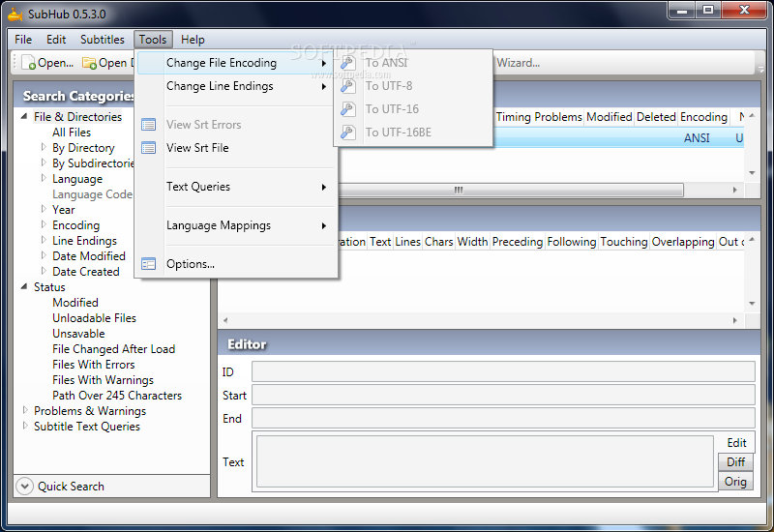
Task: Select File Changed After Load
Action: click(113, 349)
